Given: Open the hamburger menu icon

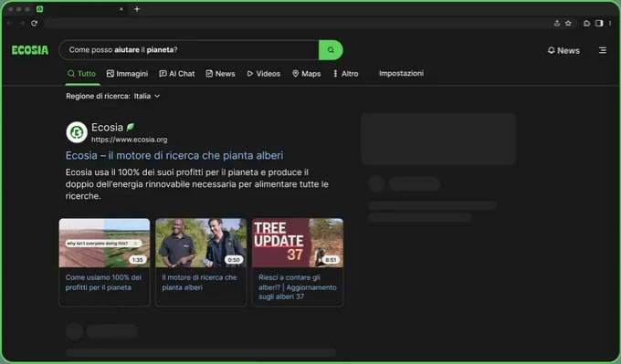Looking at the screenshot, I should [x=603, y=50].
